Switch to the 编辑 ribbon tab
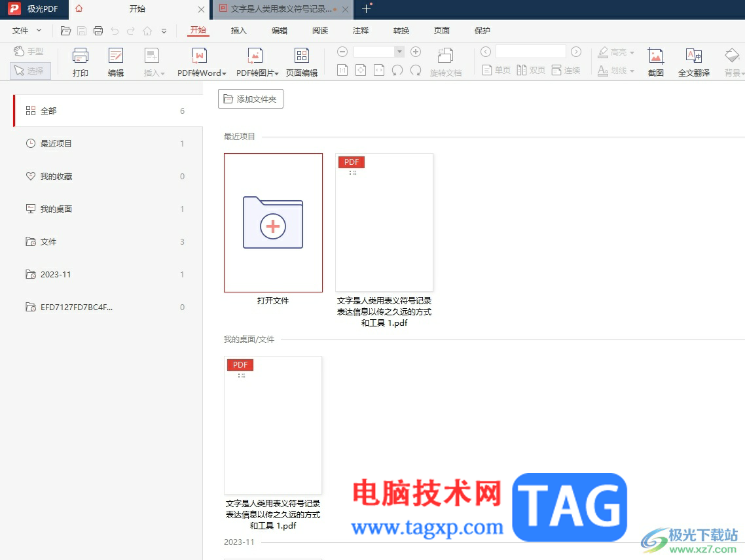Image resolution: width=745 pixels, height=560 pixels. pos(280,30)
